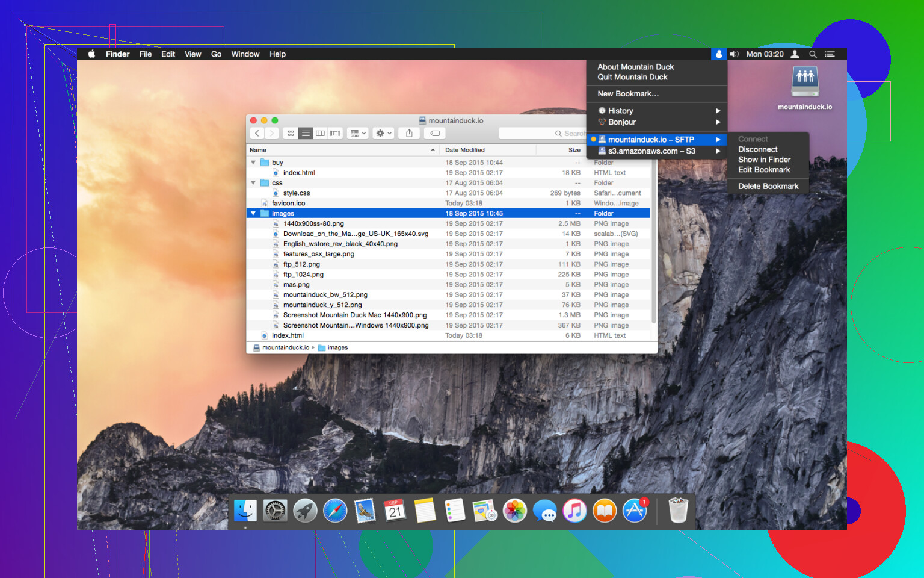Open the Go menu
The width and height of the screenshot is (924, 578).
[x=217, y=54]
